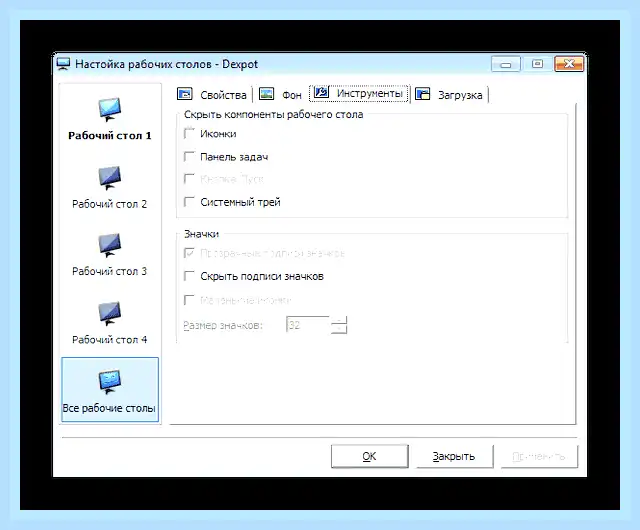
Task: Minimize the Dexpot settings window
Action: pyautogui.click(x=506, y=64)
